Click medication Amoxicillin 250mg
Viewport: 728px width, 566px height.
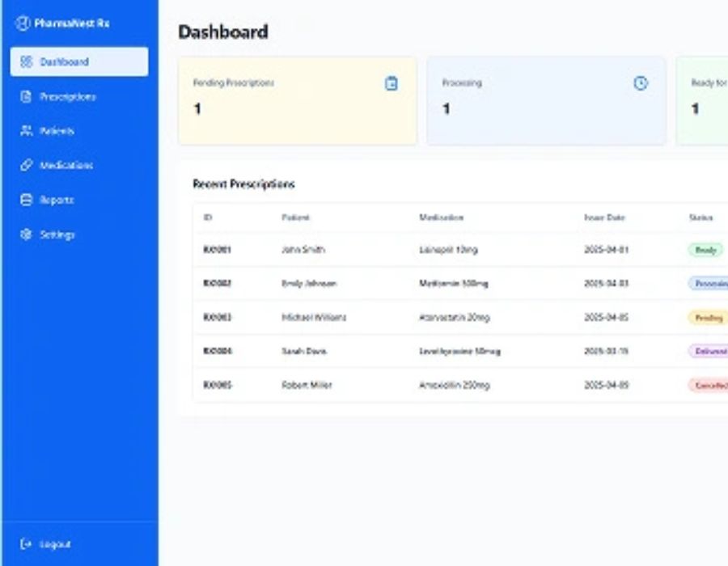coord(455,385)
